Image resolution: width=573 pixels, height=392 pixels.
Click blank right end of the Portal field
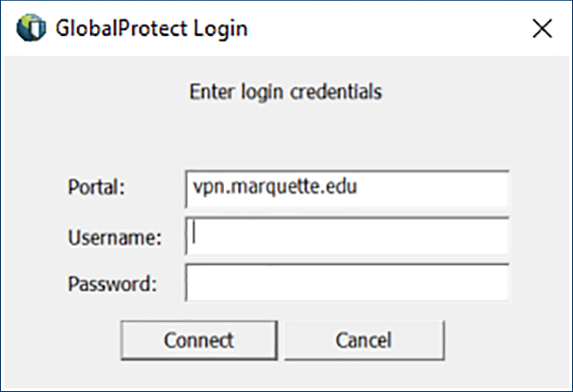point(481,189)
